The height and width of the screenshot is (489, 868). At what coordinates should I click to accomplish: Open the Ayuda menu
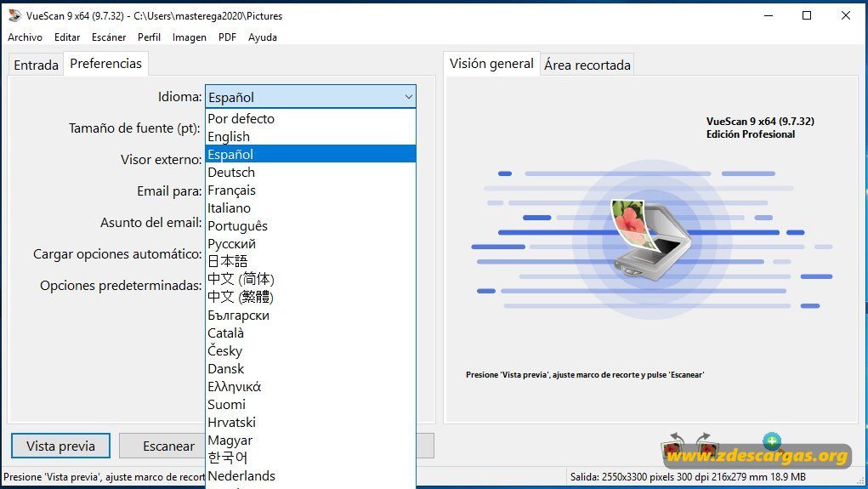(263, 37)
